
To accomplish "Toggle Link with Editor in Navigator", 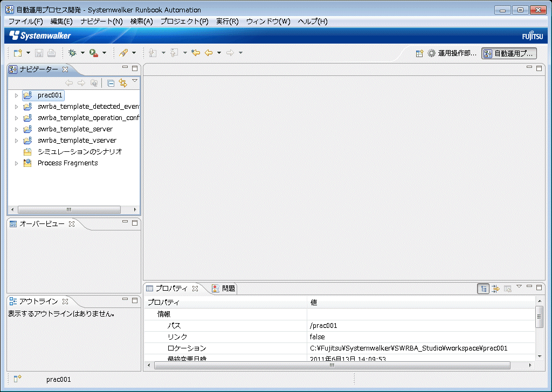I will (122, 83).
